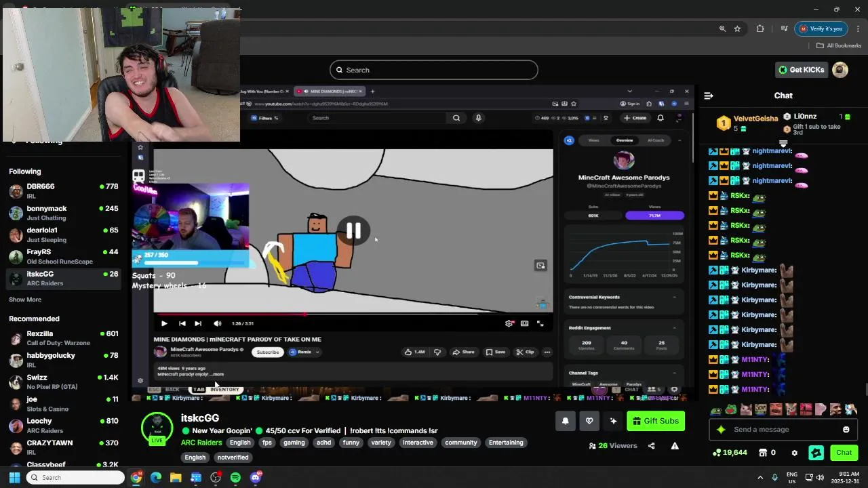Switch to the MINE DIAMONDS browser tab
This screenshot has width=868, height=488.
tap(329, 91)
